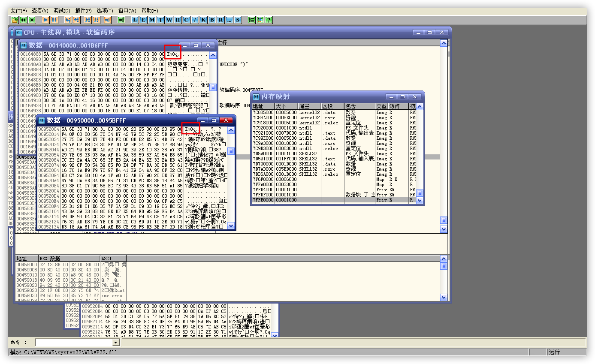Sort memory map by 属主 column header

(309, 106)
